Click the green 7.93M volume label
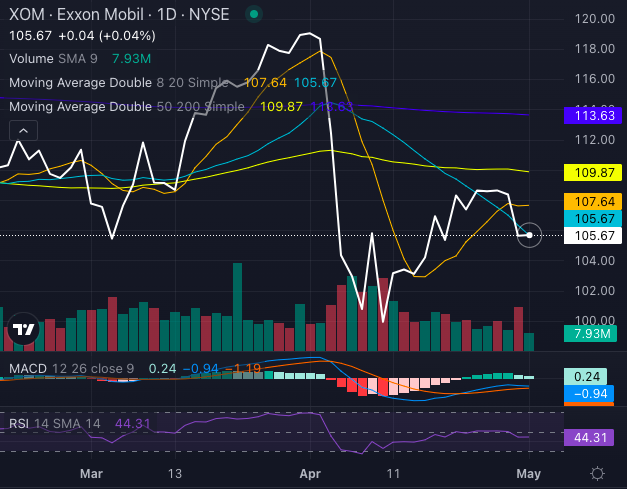Viewport: 627px width, 489px height. [x=590, y=333]
